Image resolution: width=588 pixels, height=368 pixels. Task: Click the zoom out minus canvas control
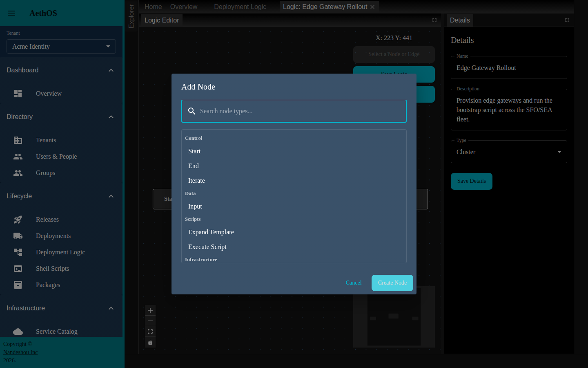pyautogui.click(x=150, y=321)
